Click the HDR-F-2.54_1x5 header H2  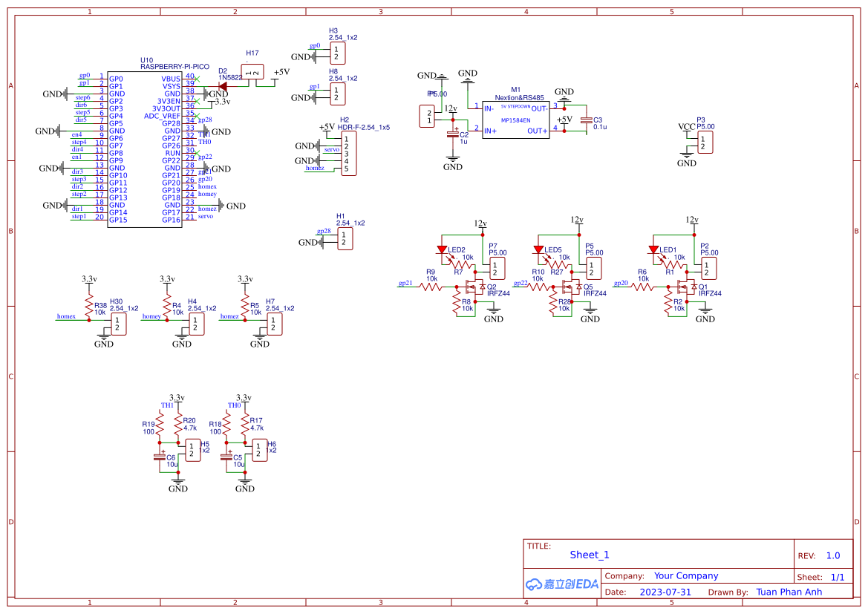(x=349, y=152)
